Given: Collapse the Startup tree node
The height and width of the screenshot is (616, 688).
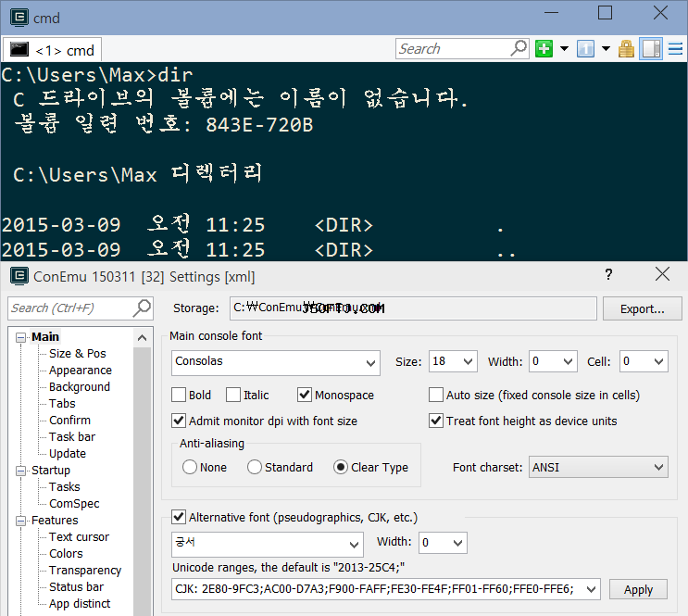Looking at the screenshot, I should pyautogui.click(x=20, y=471).
